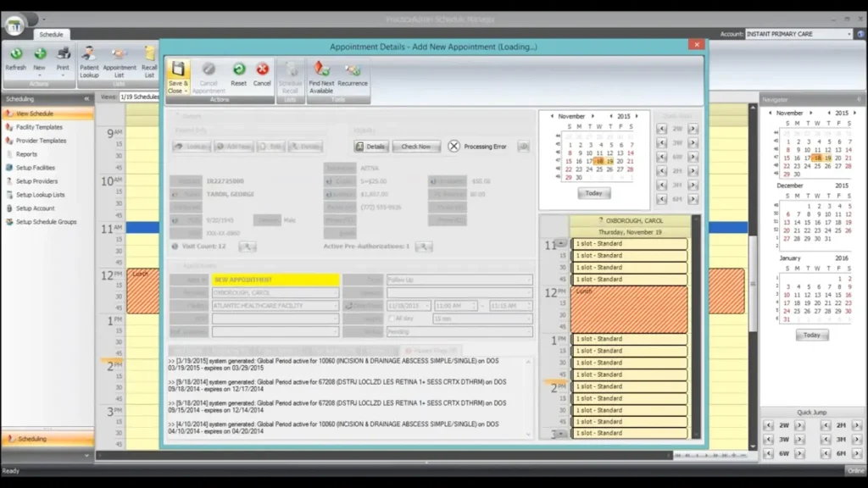868x488 pixels.
Task: Click the Print icon in the ribbon
Action: click(63, 53)
